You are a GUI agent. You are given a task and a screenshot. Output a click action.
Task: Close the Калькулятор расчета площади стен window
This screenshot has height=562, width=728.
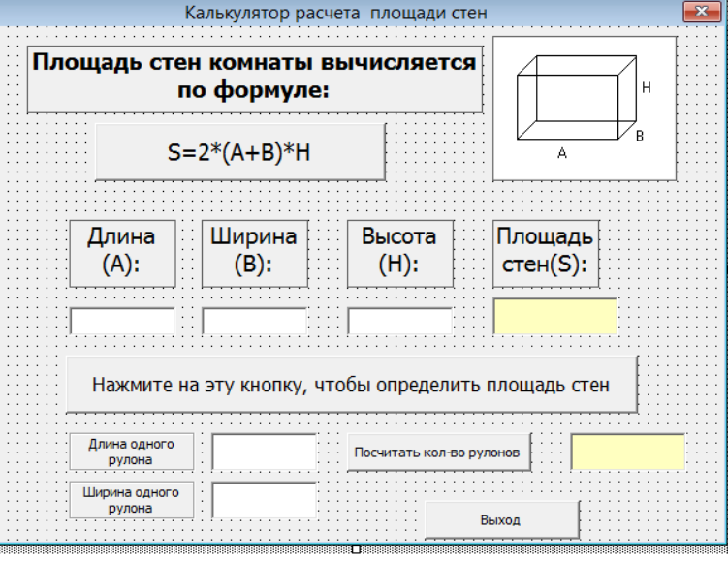(702, 11)
